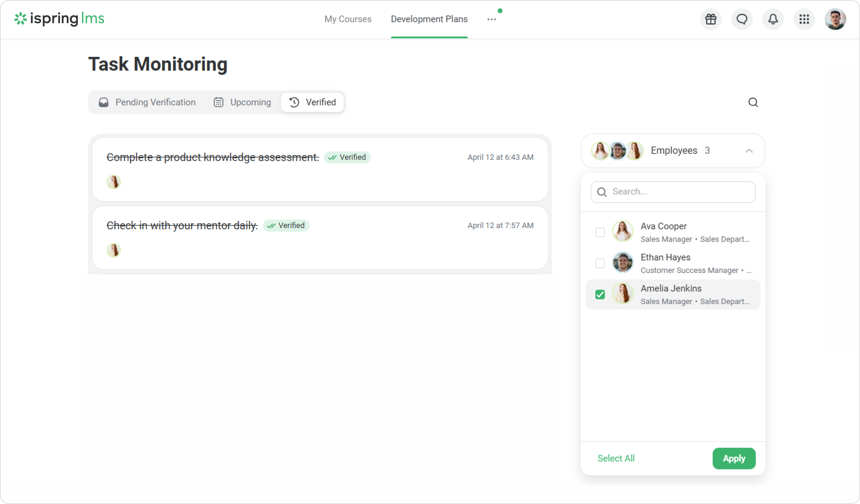The image size is (860, 504).
Task: Click the Apply button
Action: (x=734, y=458)
